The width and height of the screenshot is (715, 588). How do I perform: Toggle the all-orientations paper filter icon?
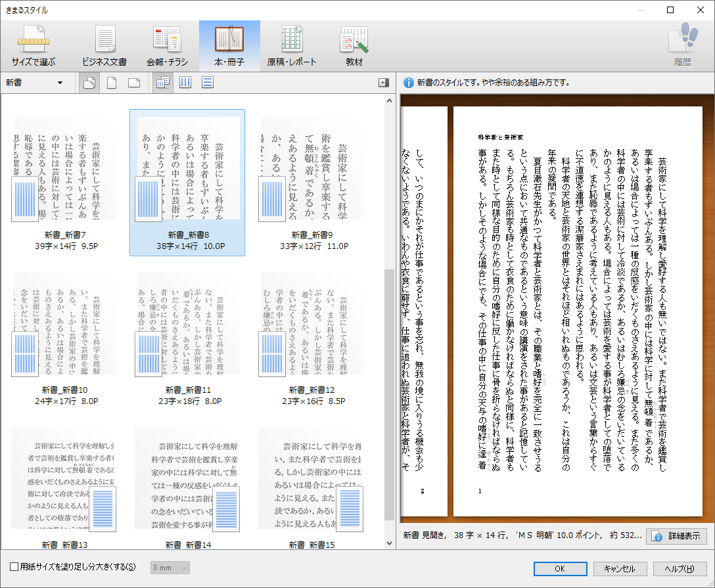tap(89, 83)
